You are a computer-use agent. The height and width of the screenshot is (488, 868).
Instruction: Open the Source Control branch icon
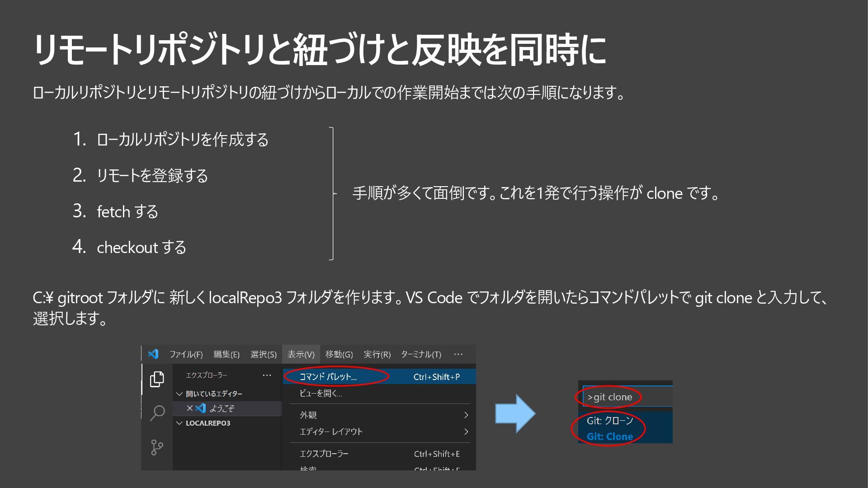coord(157,447)
